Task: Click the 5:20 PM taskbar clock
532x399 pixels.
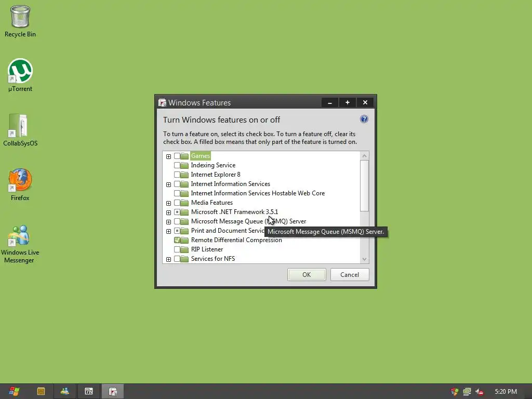Action: 506,392
